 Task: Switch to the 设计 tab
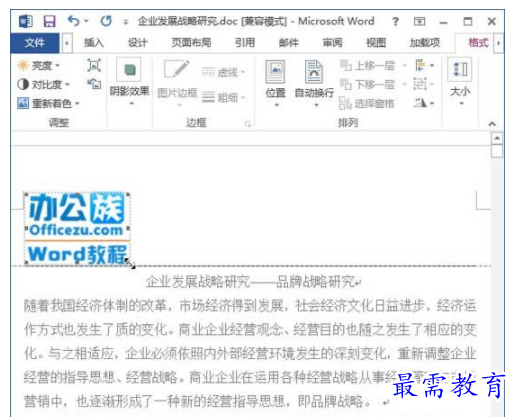tap(138, 43)
